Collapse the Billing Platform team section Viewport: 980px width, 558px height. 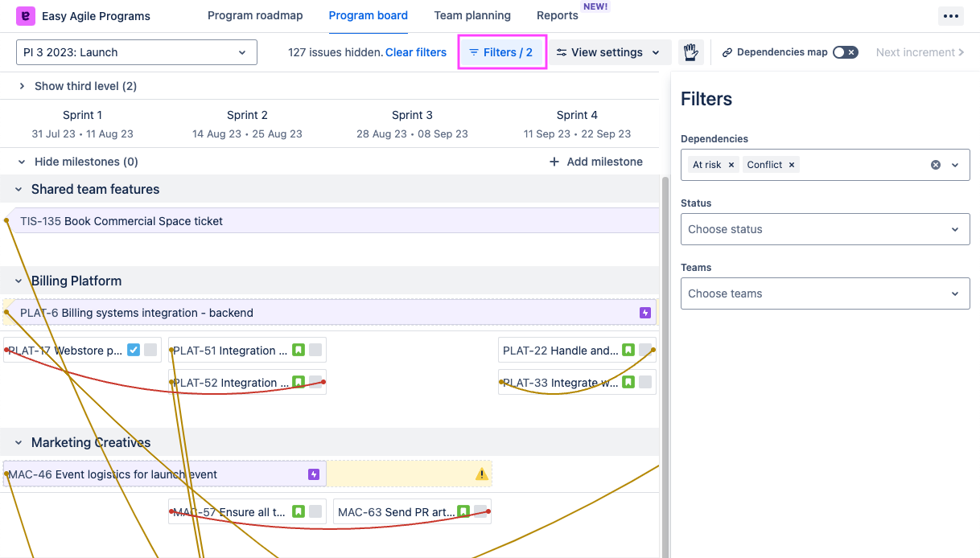pos(19,281)
